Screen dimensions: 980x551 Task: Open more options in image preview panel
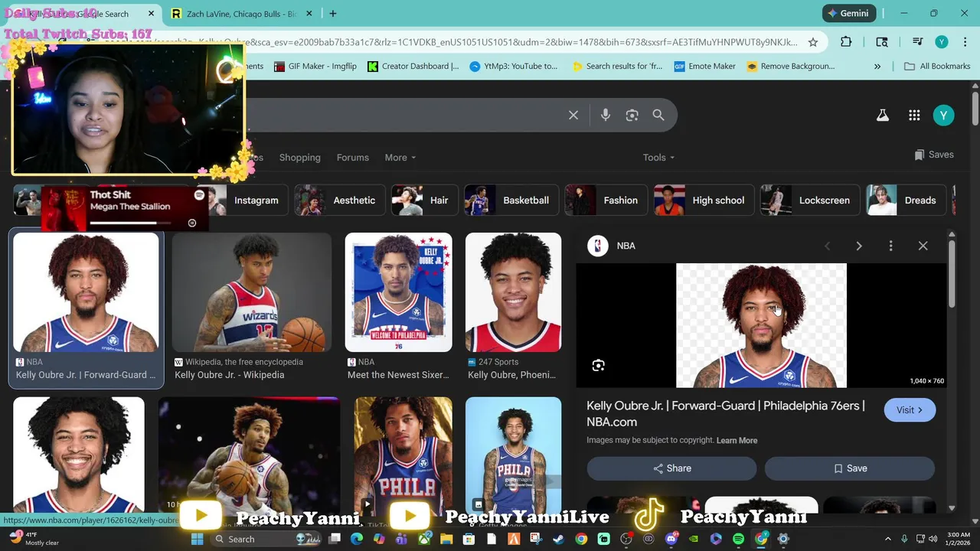pyautogui.click(x=890, y=246)
